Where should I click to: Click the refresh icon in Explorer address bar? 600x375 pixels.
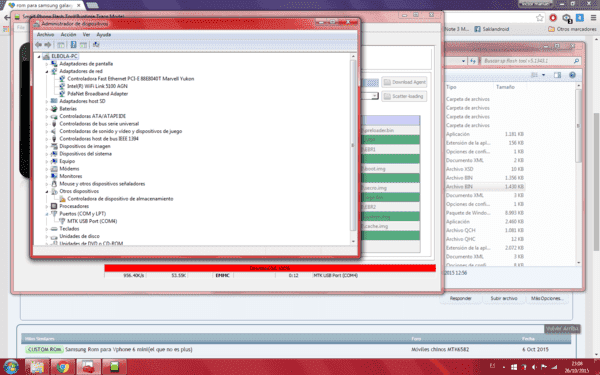473,61
